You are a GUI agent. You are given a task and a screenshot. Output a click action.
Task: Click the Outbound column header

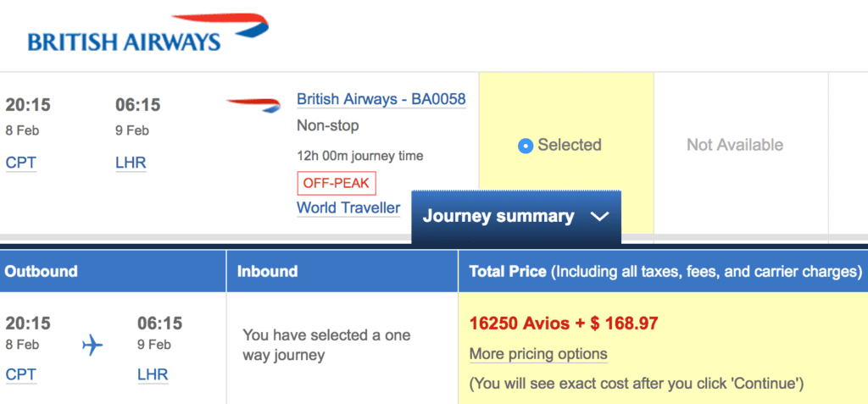(41, 272)
